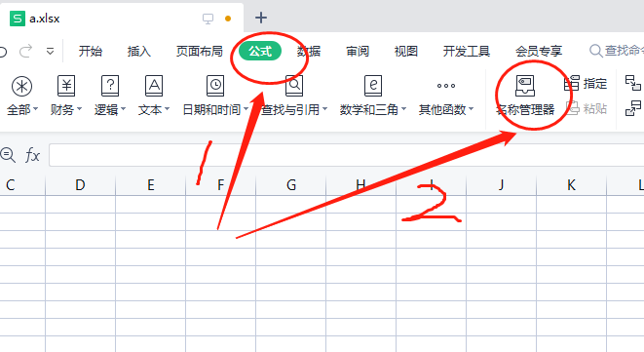Click the 粘贴 paste-names button
Image resolution: width=644 pixels, height=352 pixels.
(587, 108)
